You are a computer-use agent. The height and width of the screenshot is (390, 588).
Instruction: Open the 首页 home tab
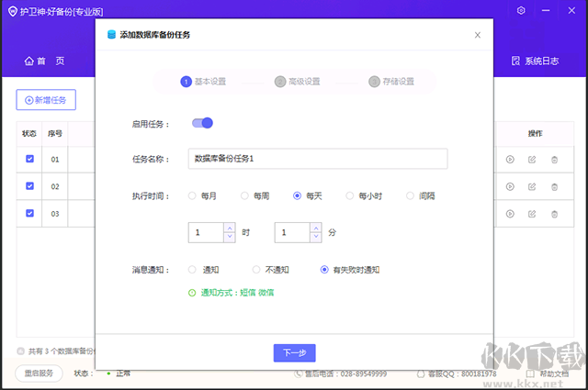click(45, 61)
